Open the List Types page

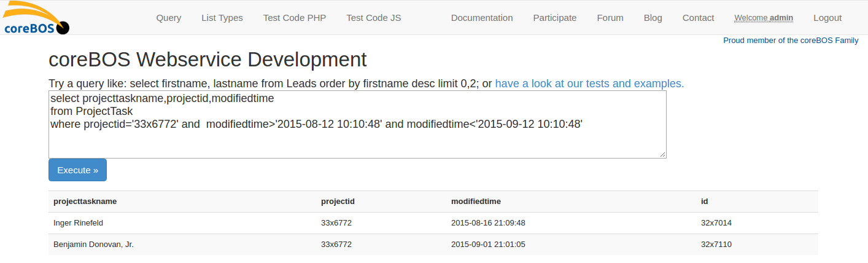pos(222,18)
